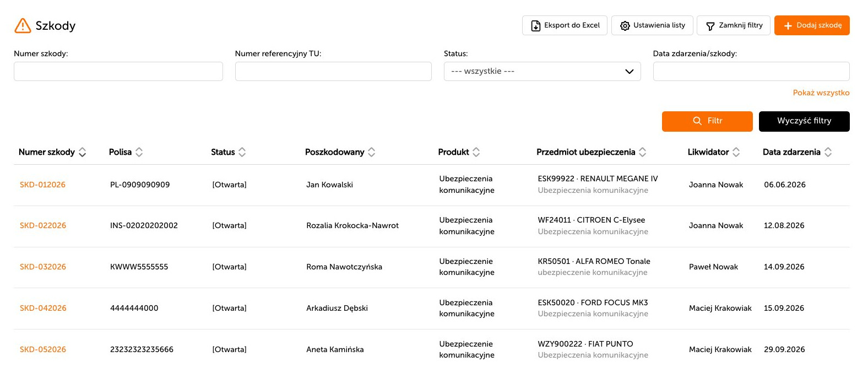
Task: Click Jan Kowalski in Poszkodowany column
Action: point(329,185)
